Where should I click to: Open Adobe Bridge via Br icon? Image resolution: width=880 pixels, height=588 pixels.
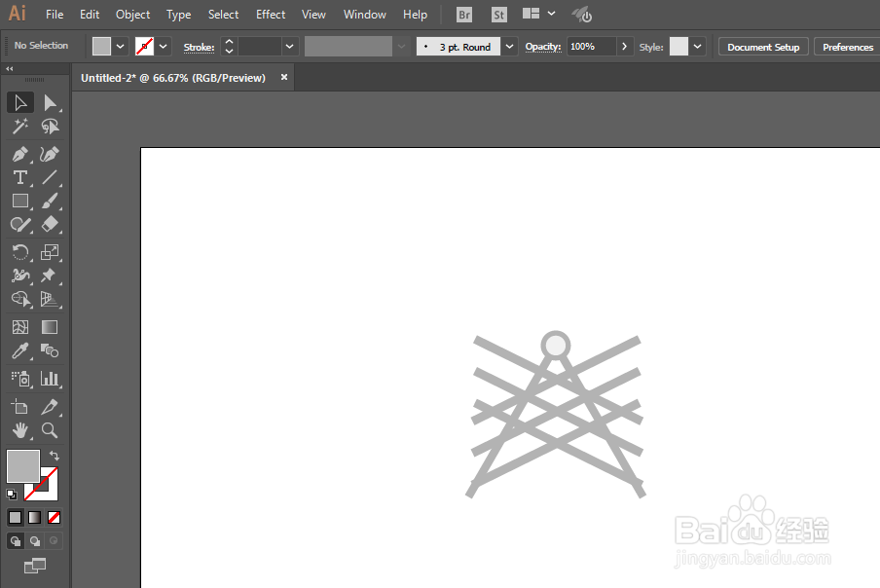click(464, 16)
